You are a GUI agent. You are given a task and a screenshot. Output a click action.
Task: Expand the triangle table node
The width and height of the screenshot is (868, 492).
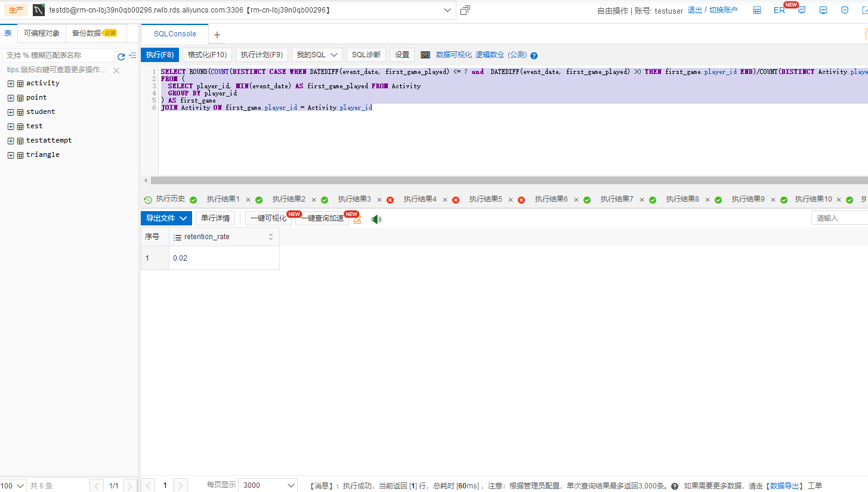coord(10,155)
